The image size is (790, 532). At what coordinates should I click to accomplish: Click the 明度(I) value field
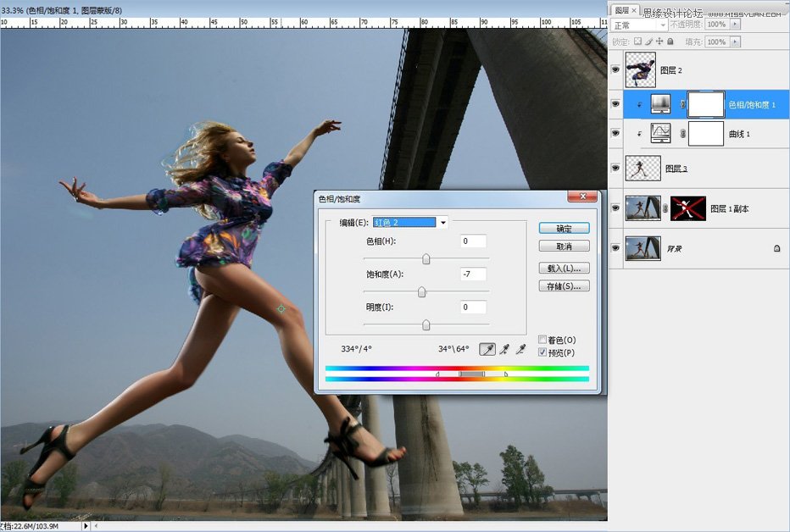coord(473,307)
